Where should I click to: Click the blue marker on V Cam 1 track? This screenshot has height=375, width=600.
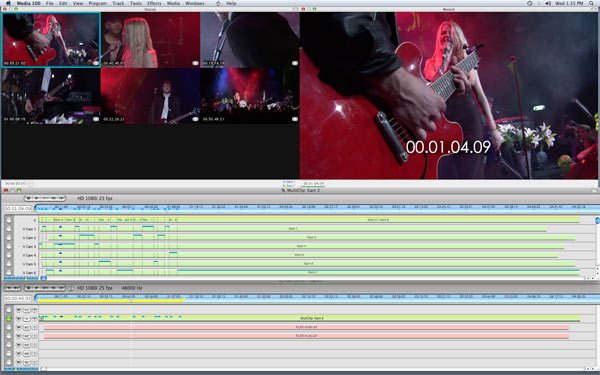click(60, 227)
